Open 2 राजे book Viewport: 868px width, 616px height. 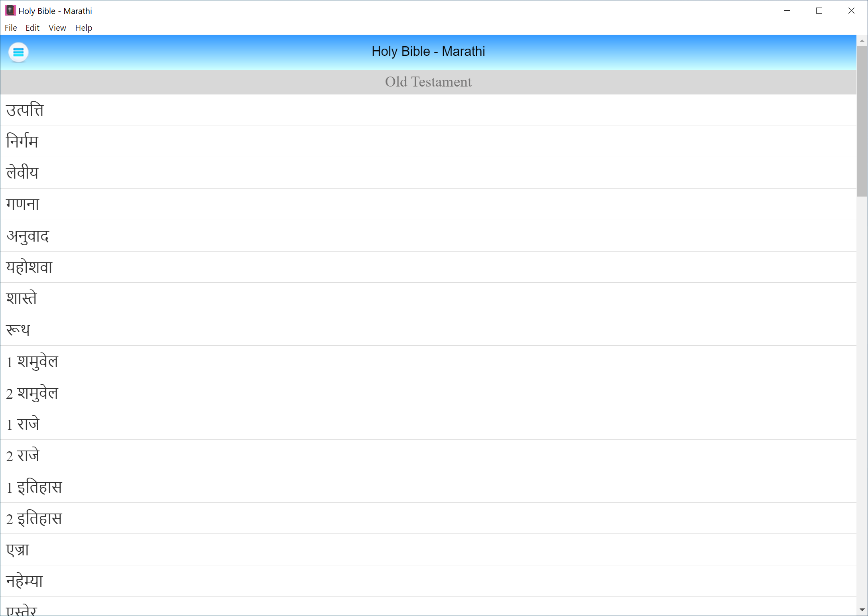(x=23, y=455)
